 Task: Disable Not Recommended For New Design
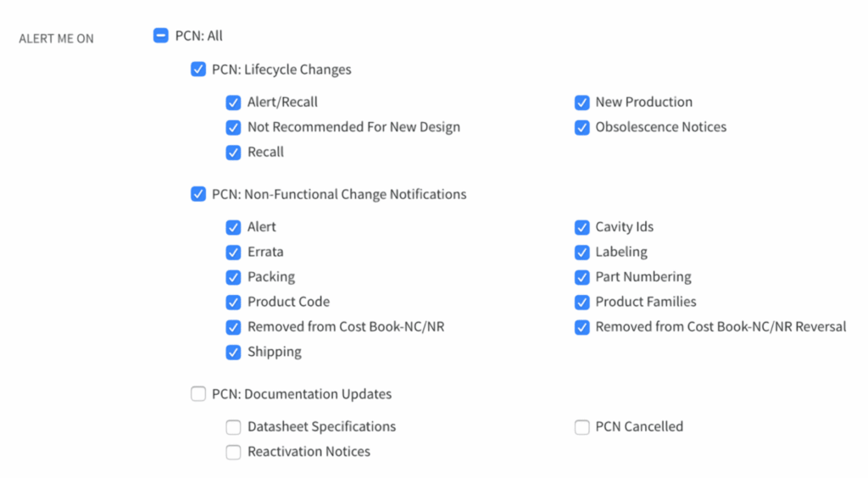pyautogui.click(x=233, y=128)
